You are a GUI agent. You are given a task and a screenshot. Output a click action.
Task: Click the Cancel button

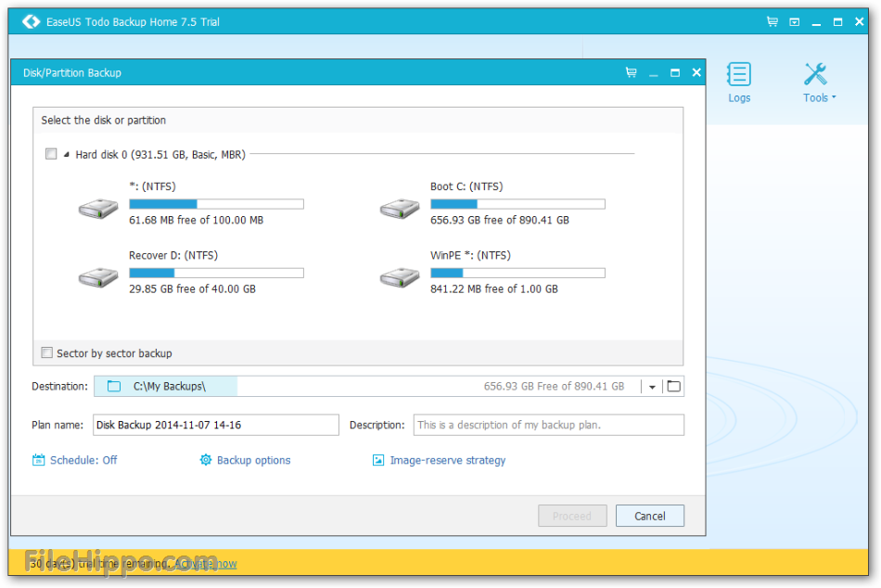pyautogui.click(x=649, y=516)
